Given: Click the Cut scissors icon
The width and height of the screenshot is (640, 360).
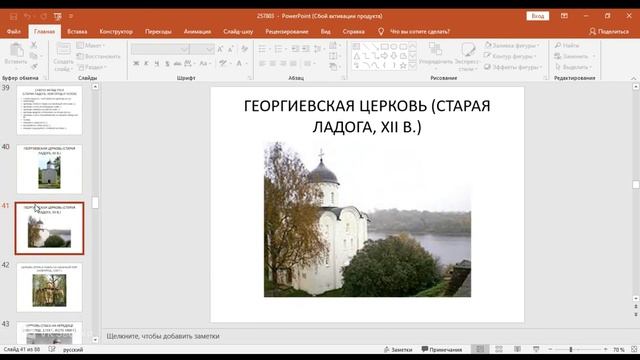Looking at the screenshot, I should pos(34,45).
